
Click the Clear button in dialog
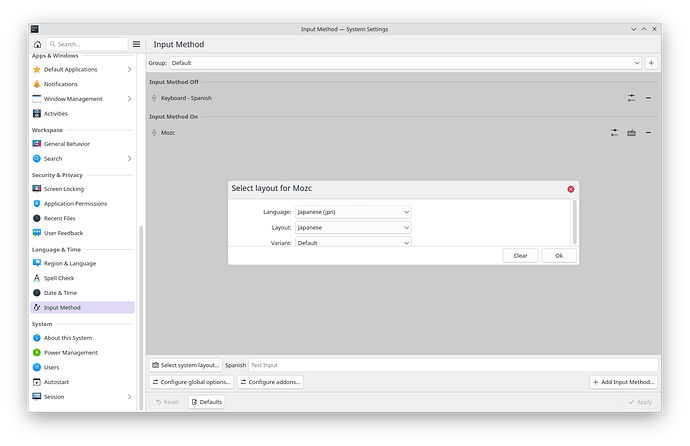(521, 256)
